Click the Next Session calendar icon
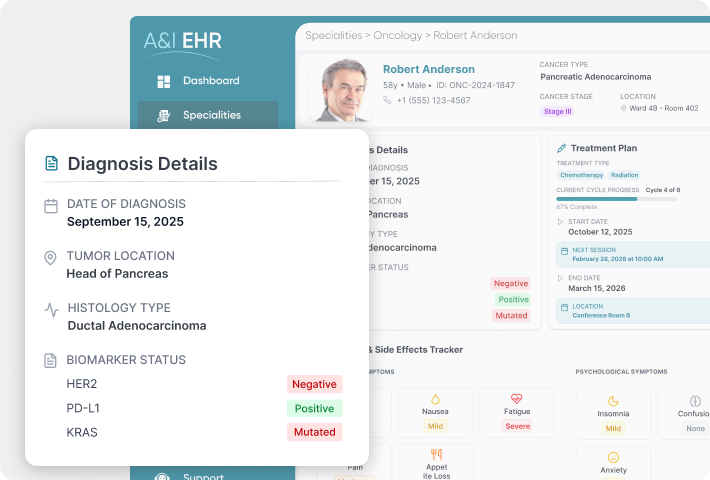This screenshot has height=480, width=710. pos(564,251)
